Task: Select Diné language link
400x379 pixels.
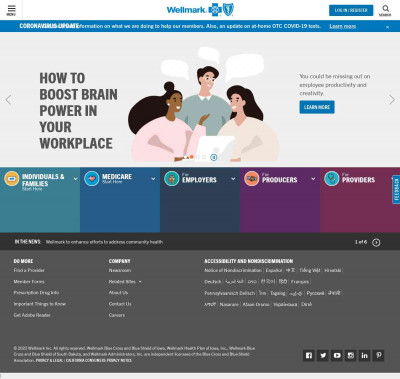Action: pos(307,304)
